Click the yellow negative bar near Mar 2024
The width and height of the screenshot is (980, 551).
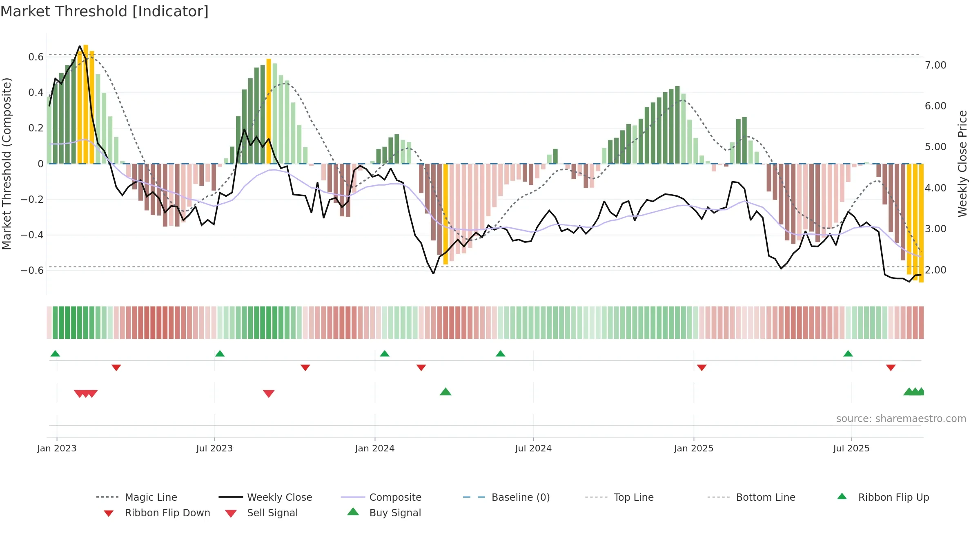445,214
